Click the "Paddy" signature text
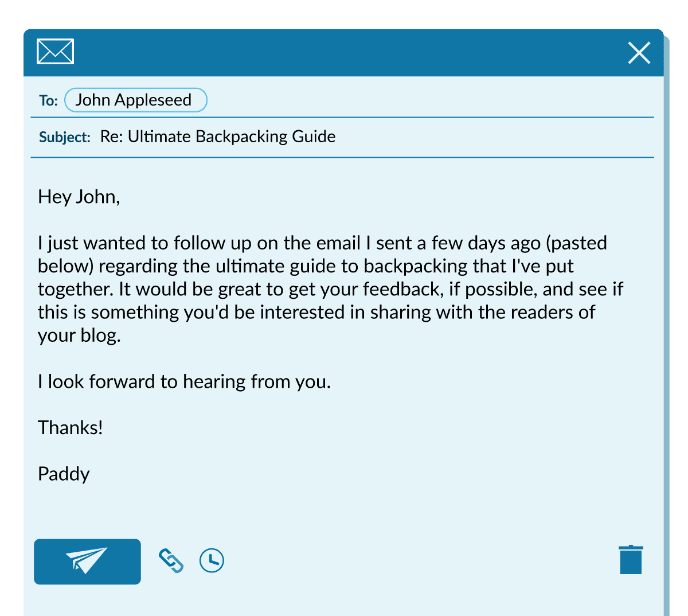The height and width of the screenshot is (616, 688). (64, 474)
